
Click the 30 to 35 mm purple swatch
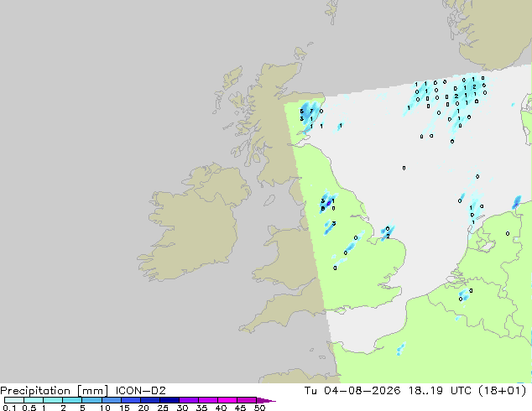[x=188, y=400]
